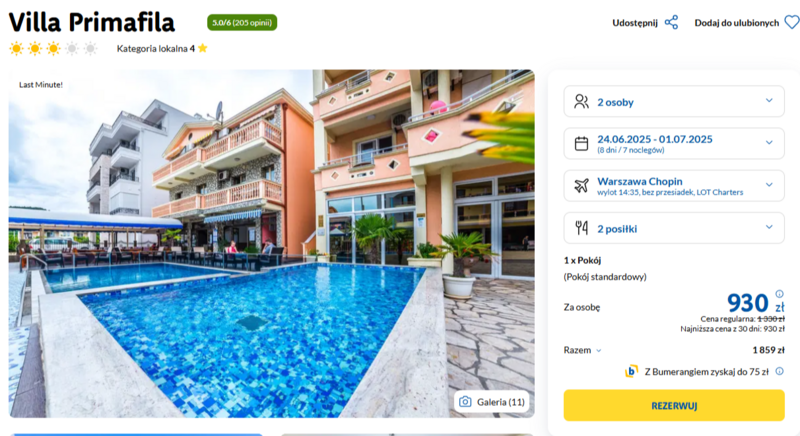This screenshot has width=800, height=436.
Task: Expand the 24.06.2025 - 01.07.2025 date selector
Action: [674, 143]
